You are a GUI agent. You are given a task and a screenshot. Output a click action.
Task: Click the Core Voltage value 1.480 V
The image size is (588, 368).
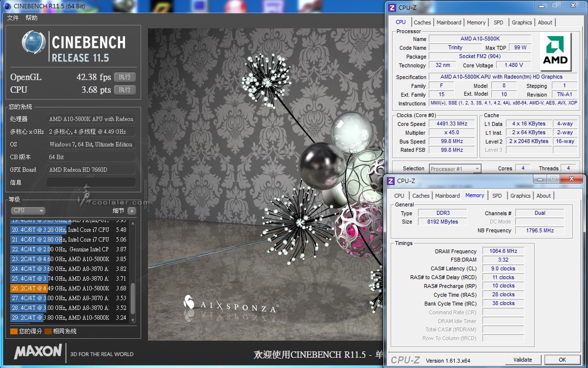pos(513,65)
